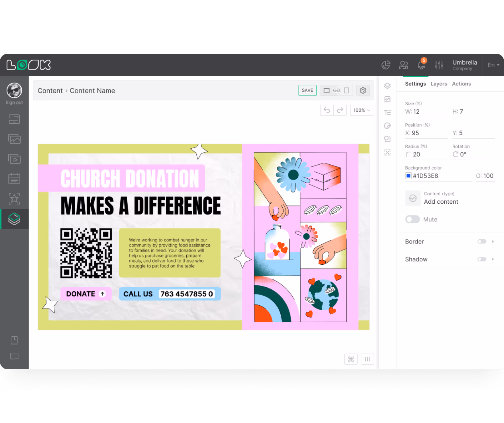The height and width of the screenshot is (423, 504).
Task: Select portrait orientation icon
Action: 346,90
